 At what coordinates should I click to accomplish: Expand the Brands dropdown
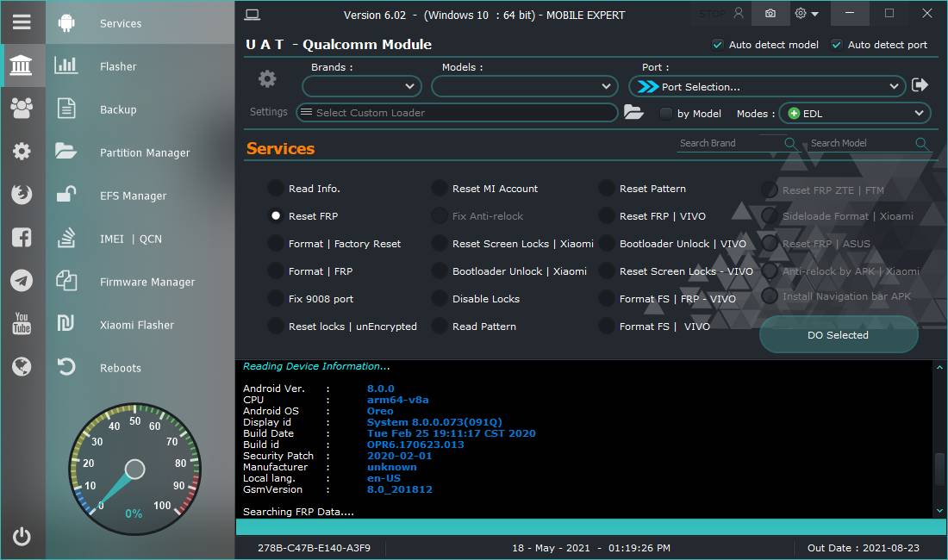point(362,86)
